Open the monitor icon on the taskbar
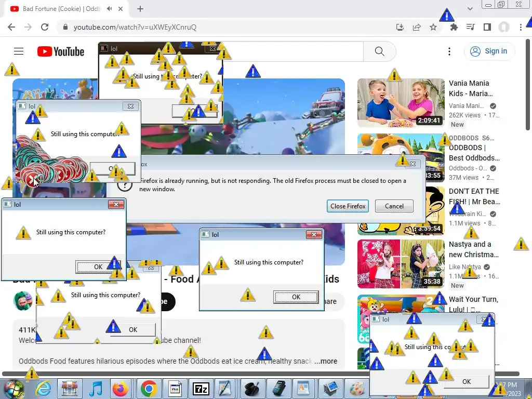Screen dimensions: 532x399 (x=331, y=389)
